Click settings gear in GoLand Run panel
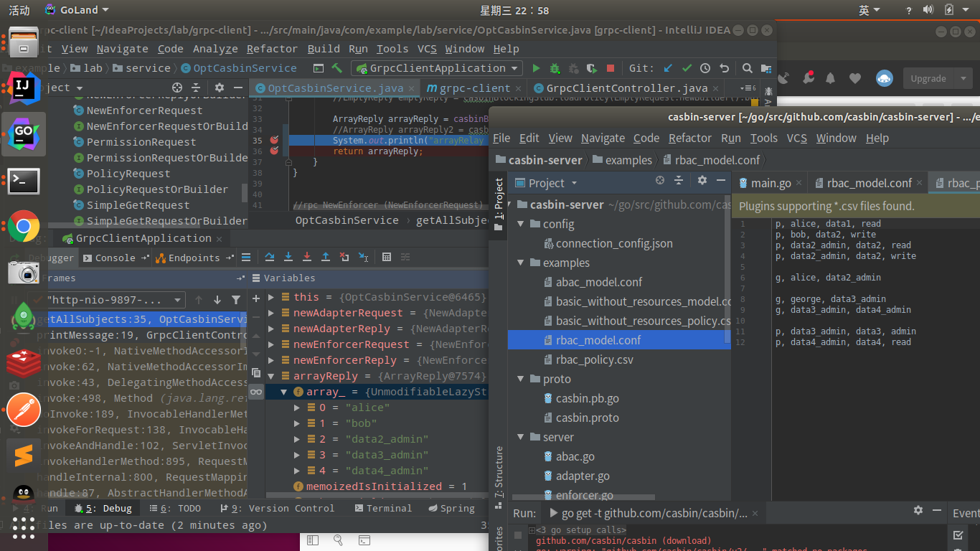 coord(918,510)
